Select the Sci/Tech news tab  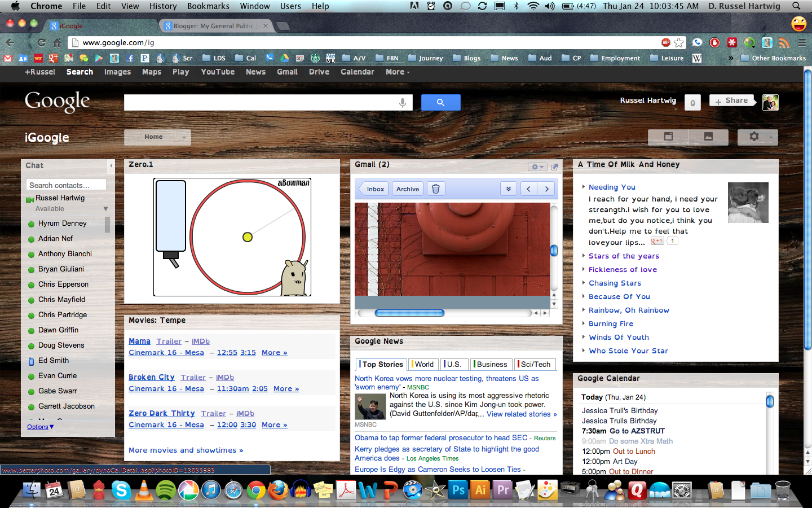pyautogui.click(x=535, y=365)
